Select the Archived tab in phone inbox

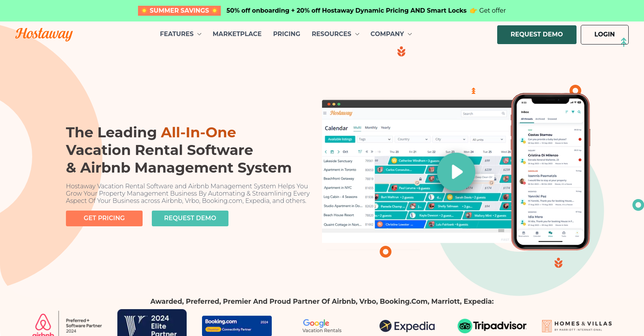540,119
